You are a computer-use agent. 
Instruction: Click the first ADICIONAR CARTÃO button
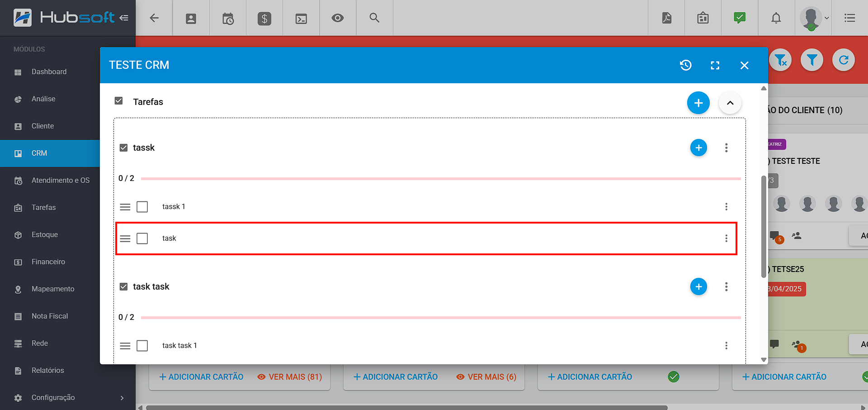201,377
